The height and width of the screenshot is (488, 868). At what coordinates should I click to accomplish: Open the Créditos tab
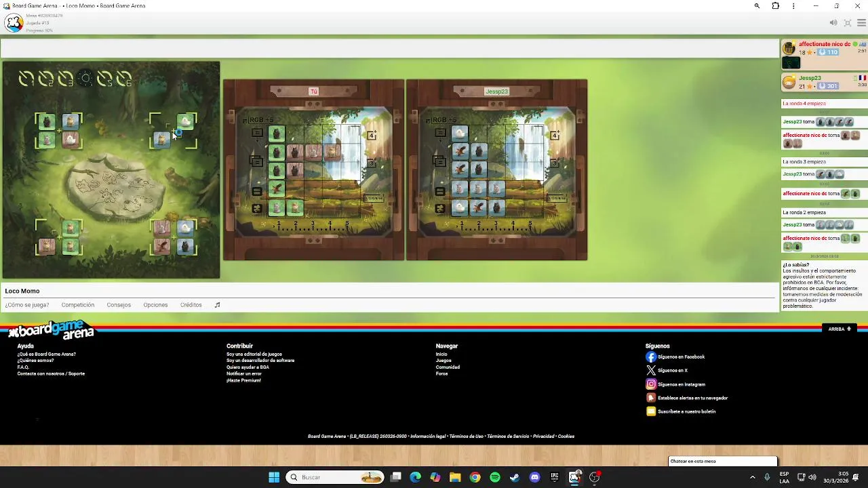[191, 305]
